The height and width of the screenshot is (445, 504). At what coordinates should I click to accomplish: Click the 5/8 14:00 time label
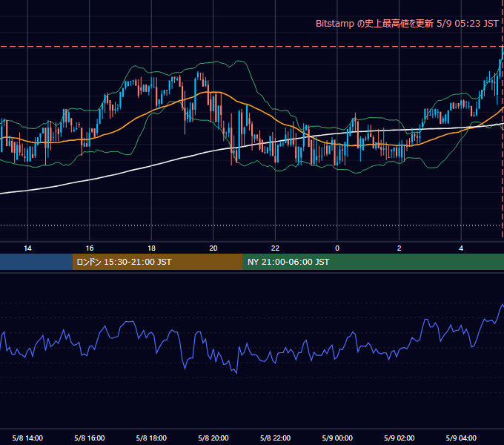click(x=27, y=438)
